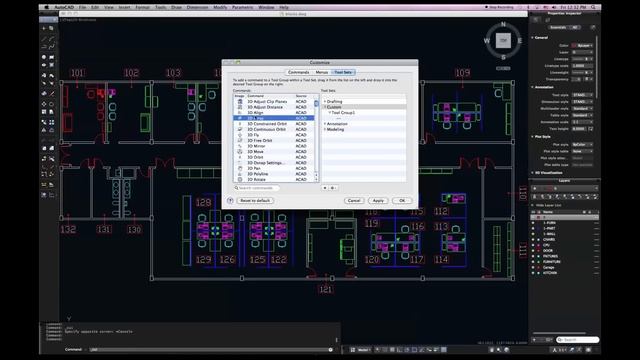Toggle visibility of the 1-FURN layer
This screenshot has height=360, width=640.
pyautogui.click(x=533, y=223)
